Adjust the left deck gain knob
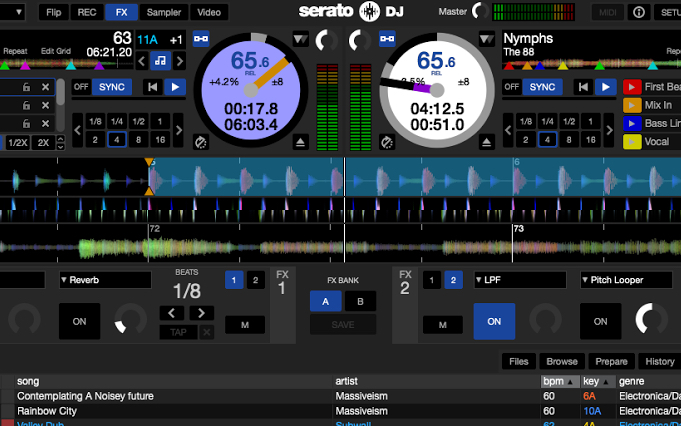The image size is (681, 426). pyautogui.click(x=325, y=41)
